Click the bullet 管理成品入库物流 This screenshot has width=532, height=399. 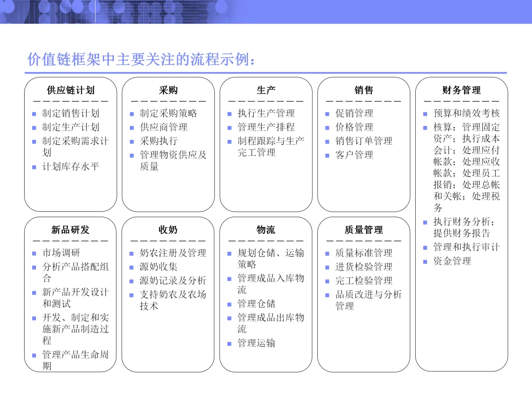pos(271,284)
